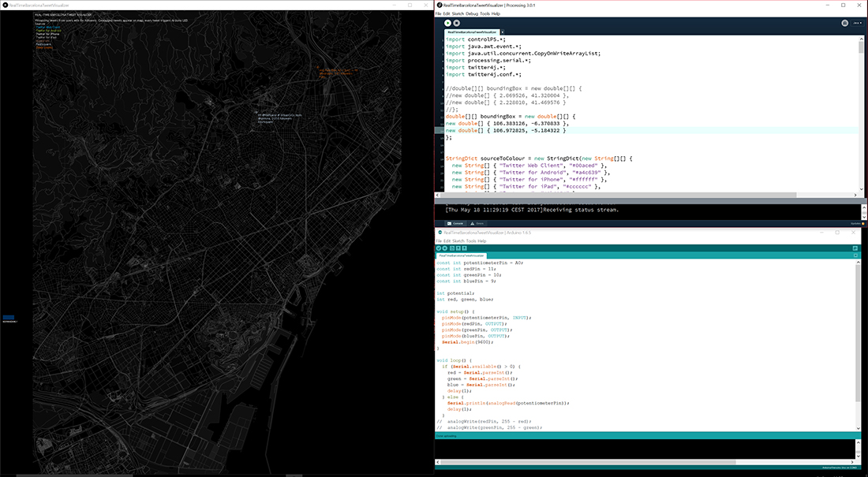This screenshot has width=868, height=477.
Task: Open the Tools menu in Arduino
Action: [471, 241]
